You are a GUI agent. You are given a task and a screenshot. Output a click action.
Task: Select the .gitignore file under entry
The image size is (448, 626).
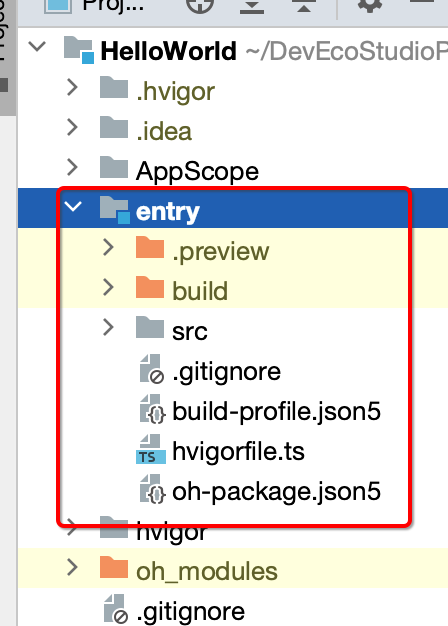click(x=226, y=372)
